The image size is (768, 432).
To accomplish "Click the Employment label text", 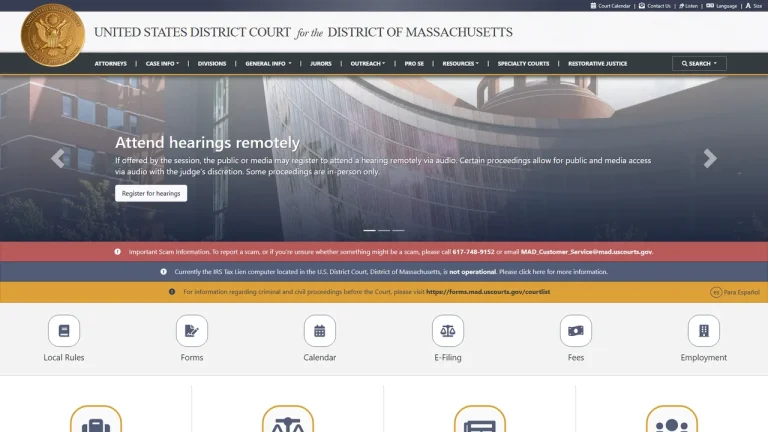I will pyautogui.click(x=703, y=358).
